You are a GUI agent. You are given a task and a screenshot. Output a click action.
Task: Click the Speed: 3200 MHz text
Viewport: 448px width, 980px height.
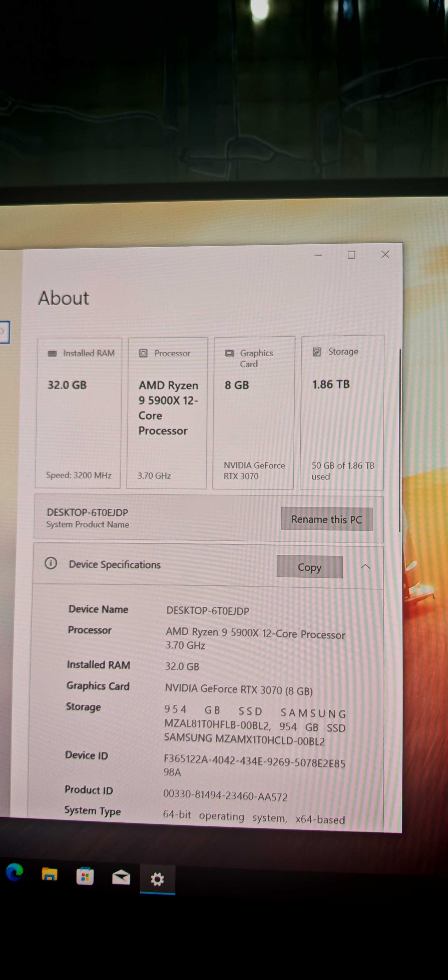click(x=79, y=475)
